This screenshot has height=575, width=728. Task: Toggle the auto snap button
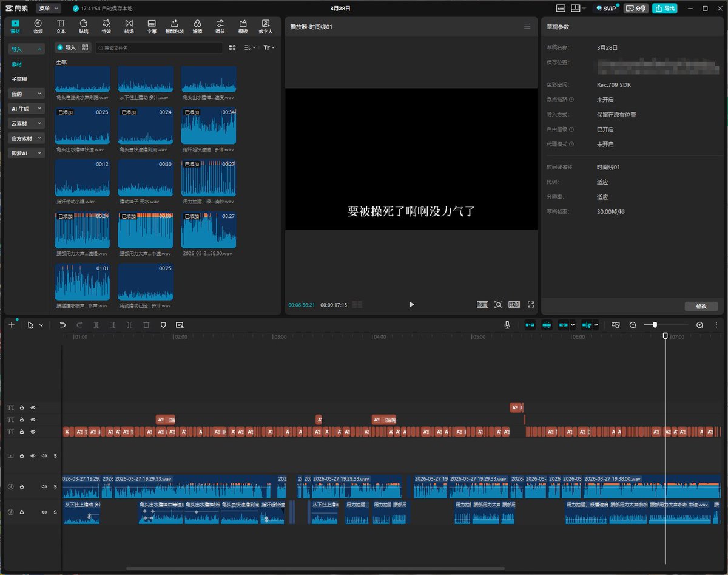547,325
